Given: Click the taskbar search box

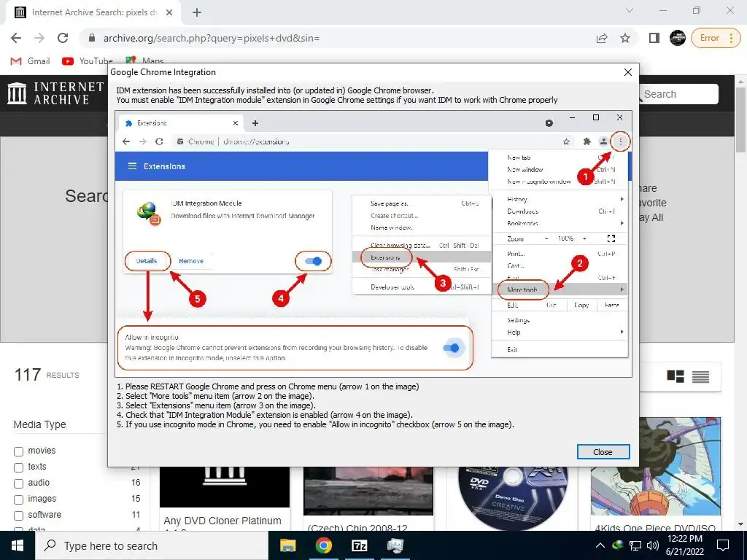Looking at the screenshot, I should pos(152,545).
